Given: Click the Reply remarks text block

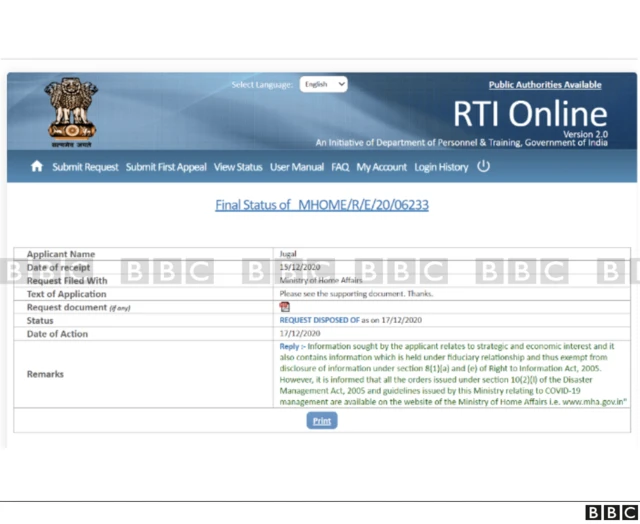Looking at the screenshot, I should [453, 374].
